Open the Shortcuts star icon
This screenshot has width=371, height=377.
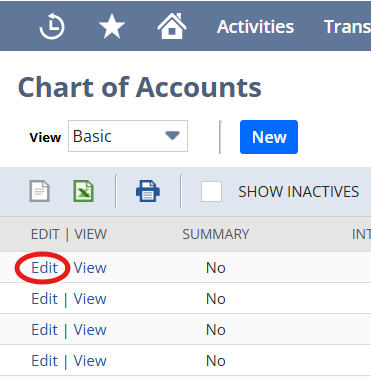tap(112, 26)
